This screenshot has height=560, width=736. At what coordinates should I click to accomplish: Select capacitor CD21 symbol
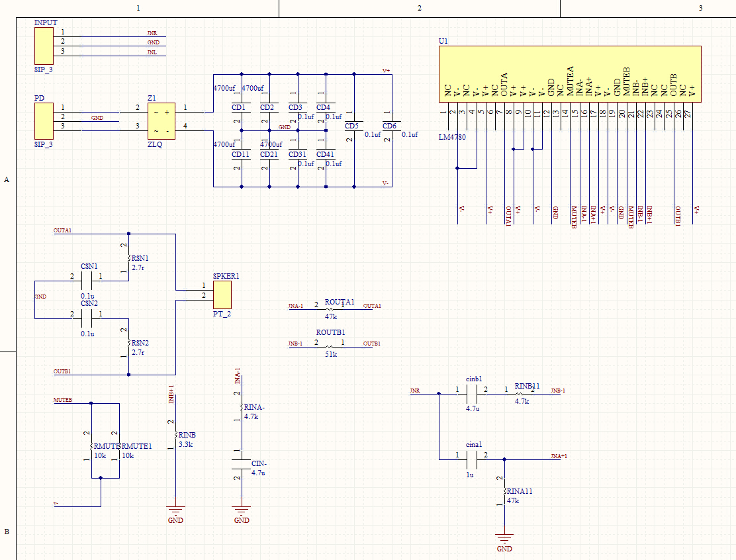(x=269, y=154)
